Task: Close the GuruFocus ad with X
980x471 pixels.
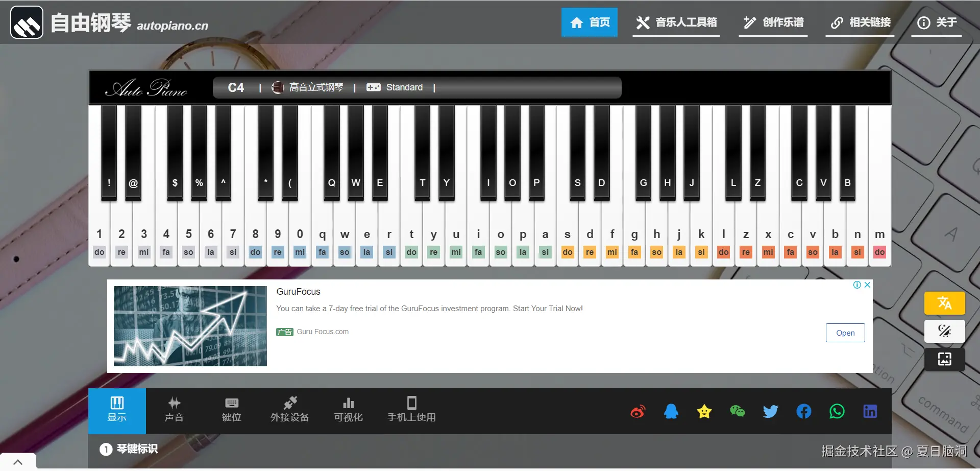Action: click(867, 285)
